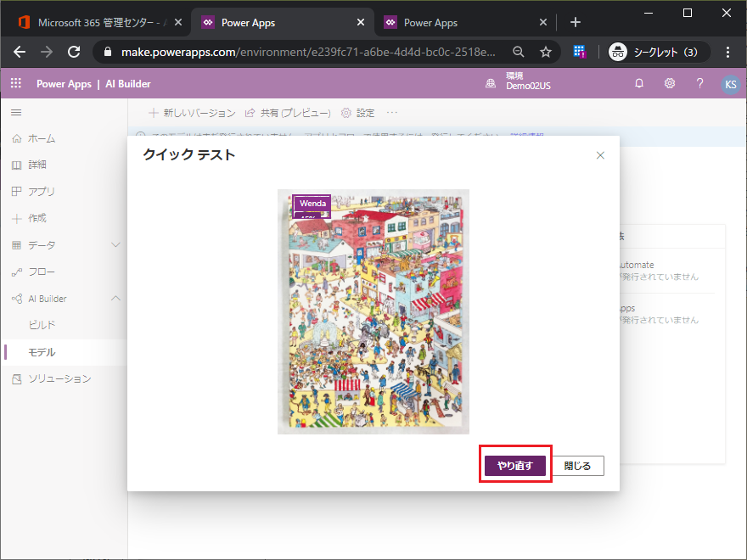747x560 pixels.
Task: Click 共有 (プレビュー) in the command bar
Action: 288,113
